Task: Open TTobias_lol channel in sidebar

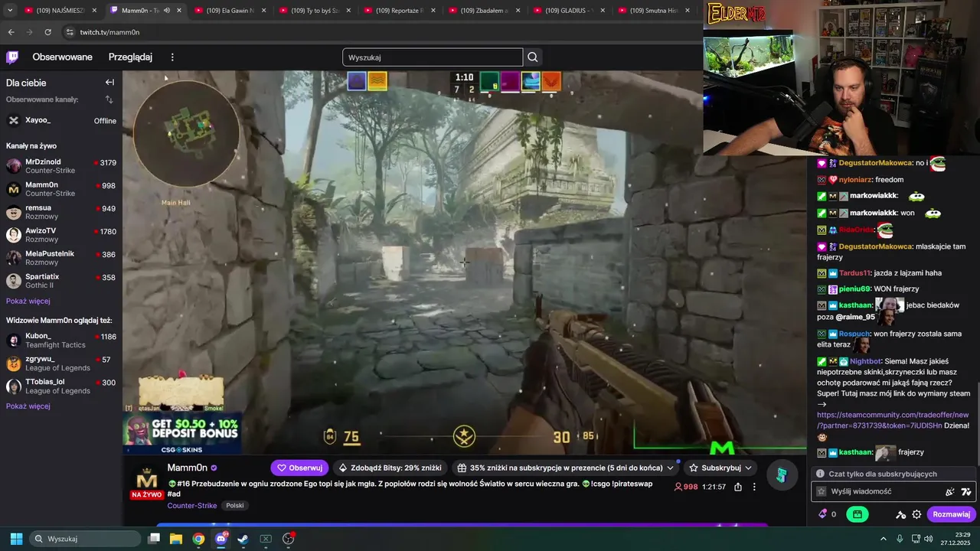Action: click(x=61, y=386)
